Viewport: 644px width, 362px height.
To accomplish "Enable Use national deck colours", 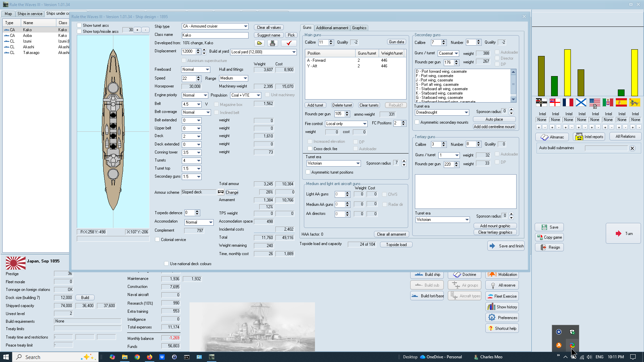I will pyautogui.click(x=166, y=264).
